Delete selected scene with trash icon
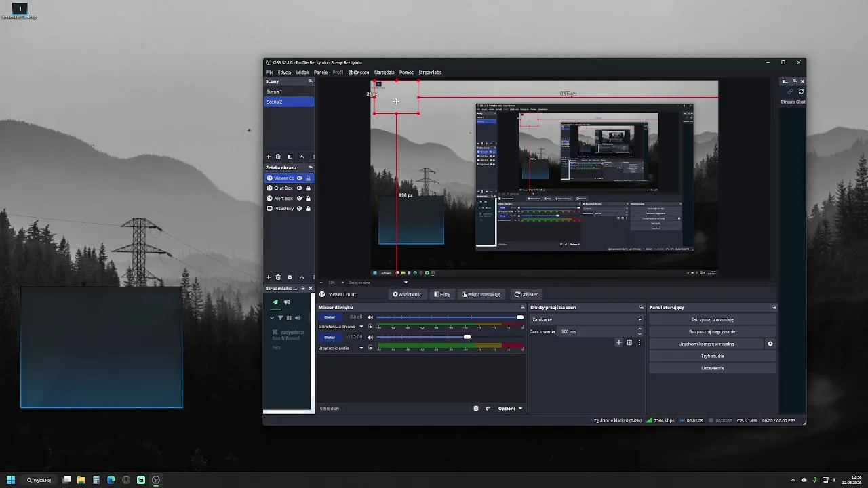This screenshot has width=868, height=488. click(278, 157)
